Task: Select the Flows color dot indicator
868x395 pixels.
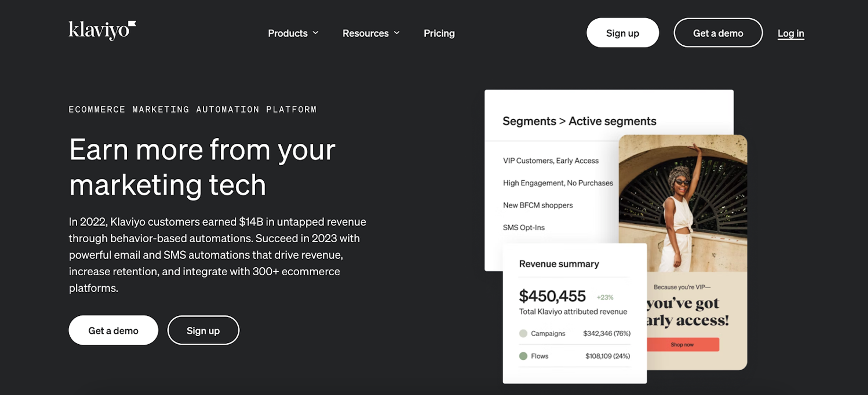Action: click(x=523, y=356)
